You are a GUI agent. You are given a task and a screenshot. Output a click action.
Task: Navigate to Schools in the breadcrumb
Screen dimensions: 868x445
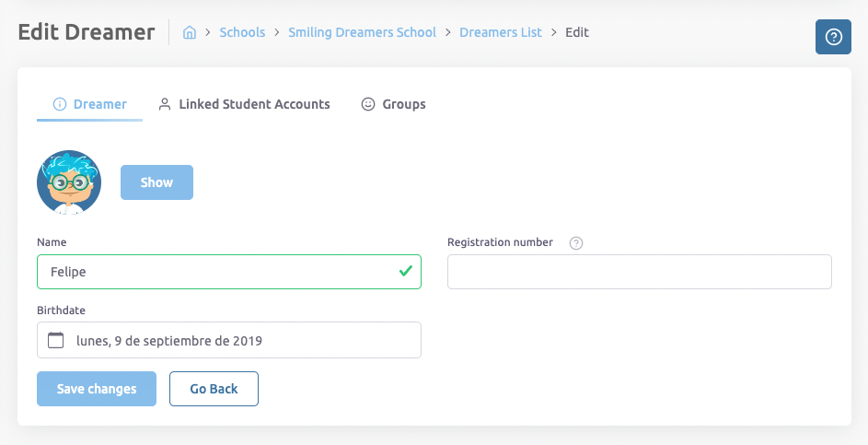242,32
